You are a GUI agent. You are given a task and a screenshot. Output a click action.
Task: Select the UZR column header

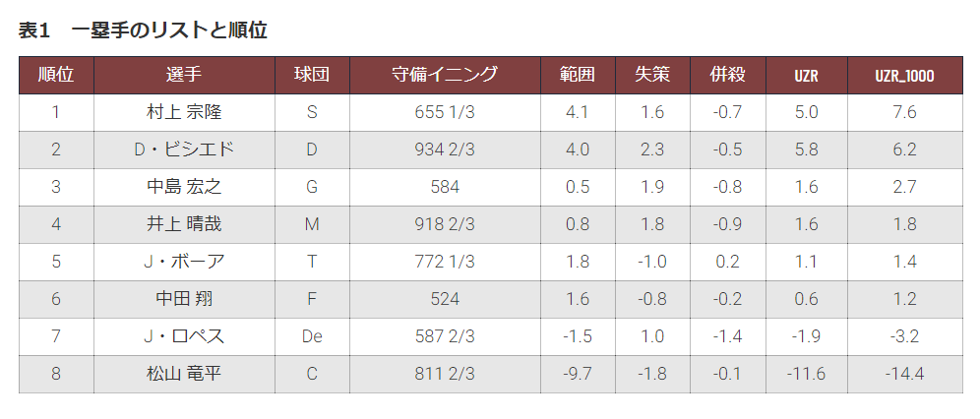click(x=806, y=76)
